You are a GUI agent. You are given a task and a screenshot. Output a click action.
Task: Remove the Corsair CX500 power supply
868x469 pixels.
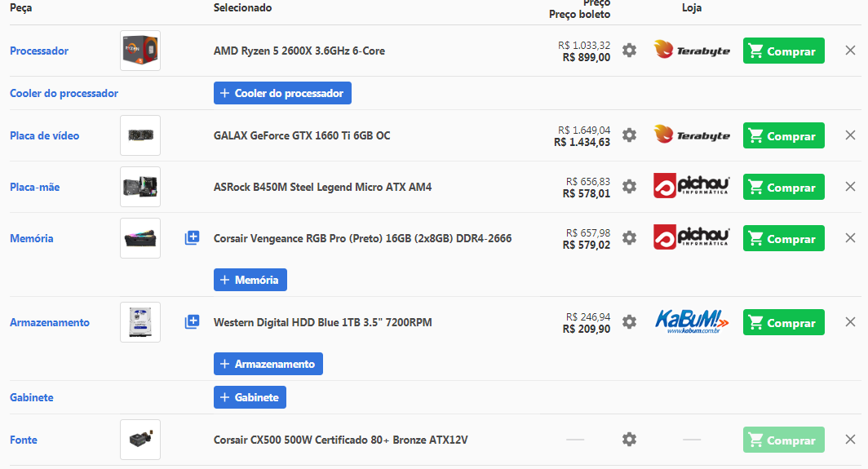tap(850, 440)
